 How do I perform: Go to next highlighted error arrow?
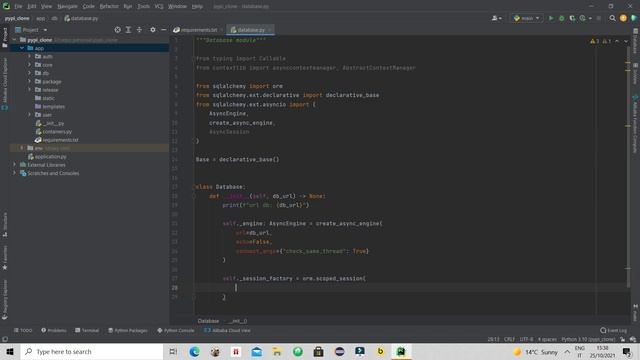[626, 41]
